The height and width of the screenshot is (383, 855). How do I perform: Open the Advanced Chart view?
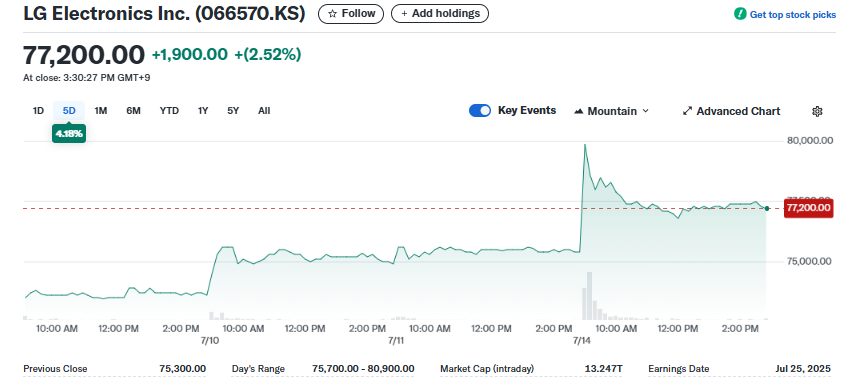pos(731,111)
